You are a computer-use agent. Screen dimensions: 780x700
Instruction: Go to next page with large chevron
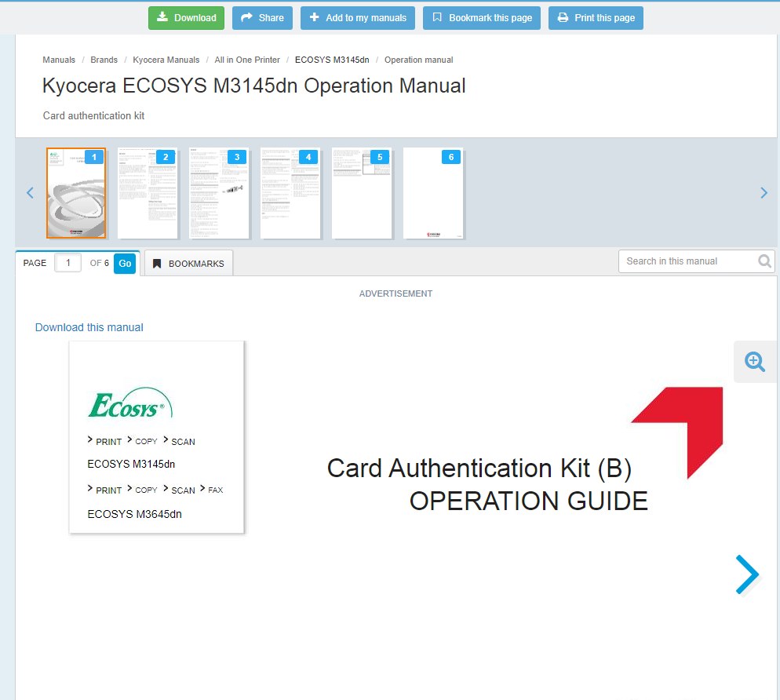747,574
